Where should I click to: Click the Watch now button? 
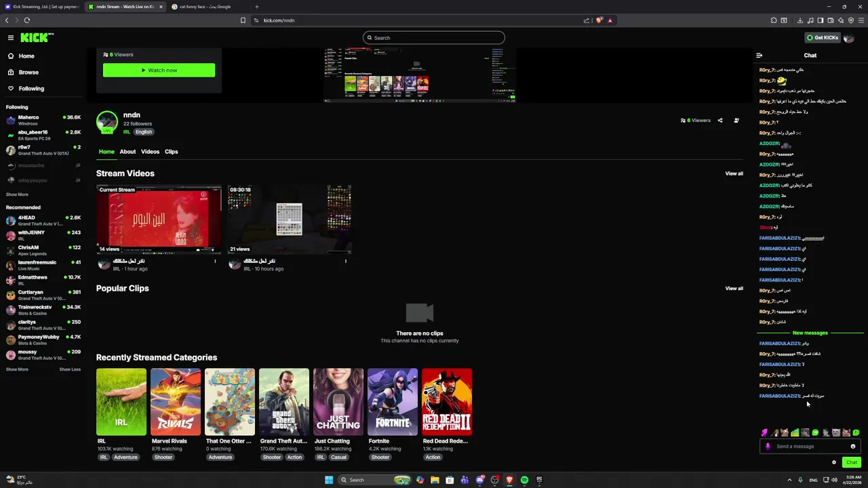[x=159, y=70]
